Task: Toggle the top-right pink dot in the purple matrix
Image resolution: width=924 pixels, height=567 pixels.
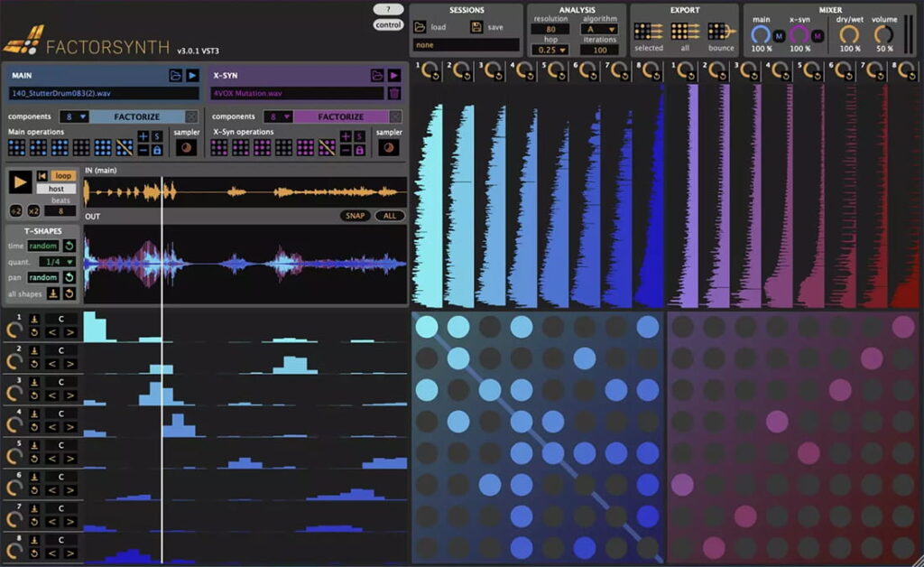Action: point(902,327)
